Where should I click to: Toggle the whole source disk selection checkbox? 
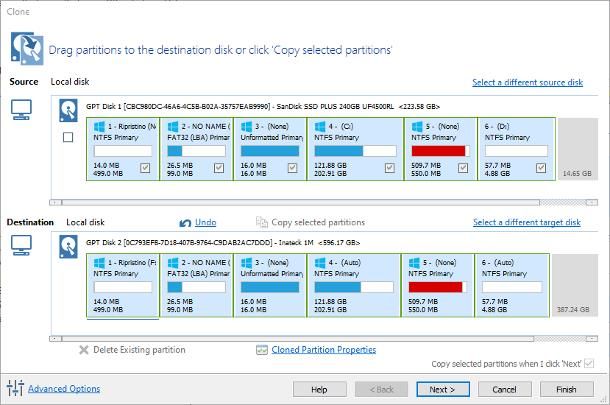[68, 137]
